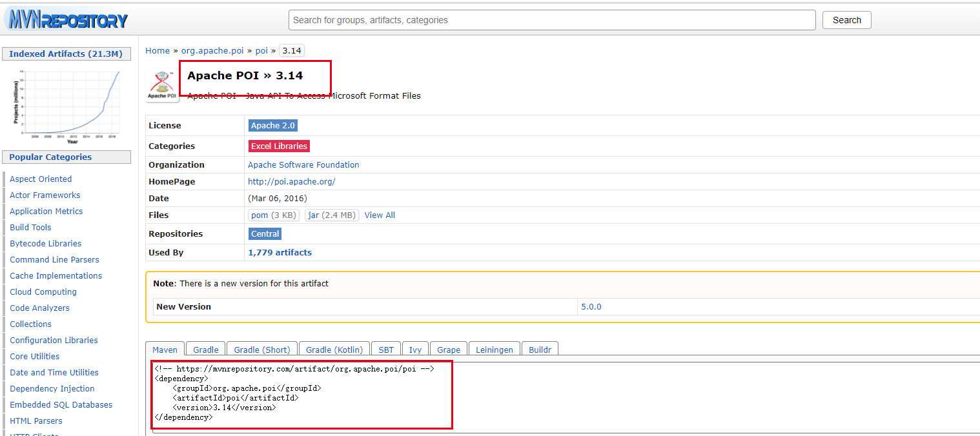Switch to the Ivy tab

click(x=416, y=350)
